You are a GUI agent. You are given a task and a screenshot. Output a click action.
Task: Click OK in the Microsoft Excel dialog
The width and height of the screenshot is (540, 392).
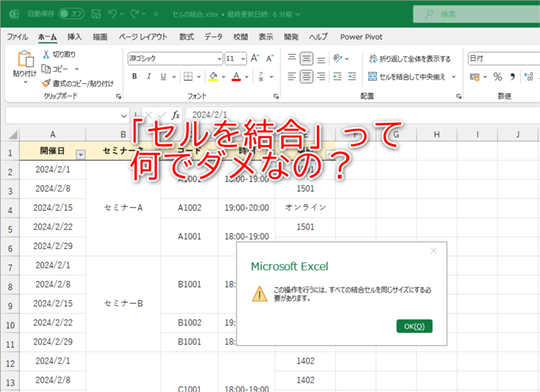[414, 326]
